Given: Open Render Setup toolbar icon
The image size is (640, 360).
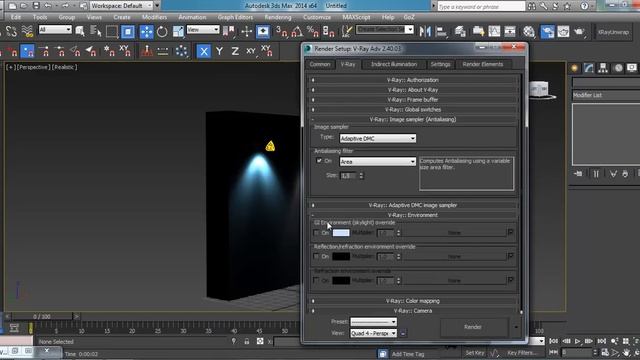Looking at the screenshot, I should (547, 31).
